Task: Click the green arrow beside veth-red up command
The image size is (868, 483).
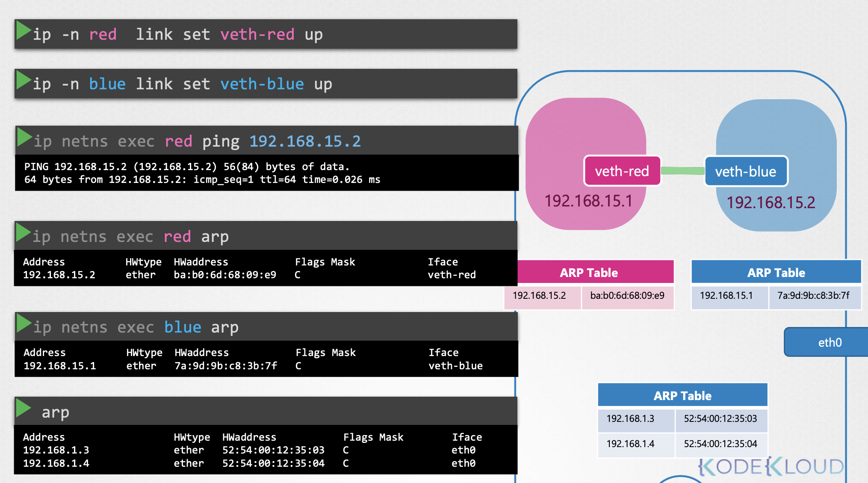Action: tap(24, 31)
